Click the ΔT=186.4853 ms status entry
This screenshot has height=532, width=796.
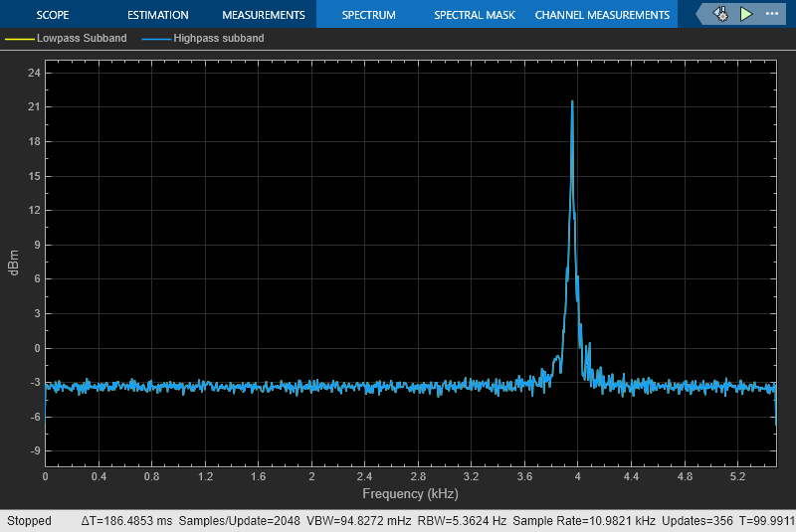[x=126, y=521]
